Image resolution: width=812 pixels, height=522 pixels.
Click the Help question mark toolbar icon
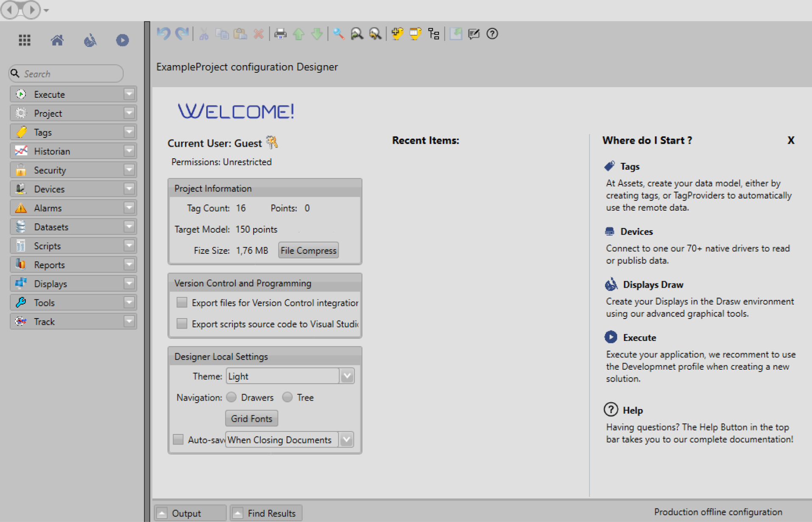pyautogui.click(x=492, y=34)
